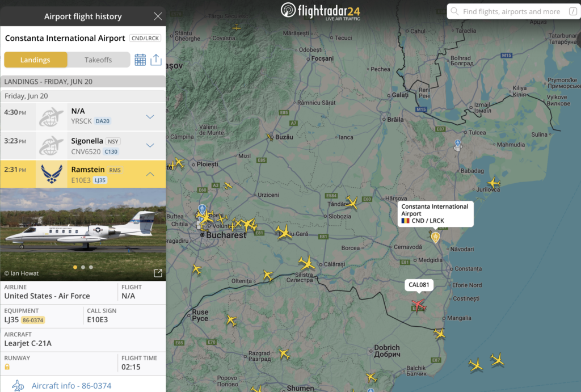The width and height of the screenshot is (581, 392).
Task: Click 'Learjet C-21A' aircraft text
Action: pyautogui.click(x=28, y=343)
